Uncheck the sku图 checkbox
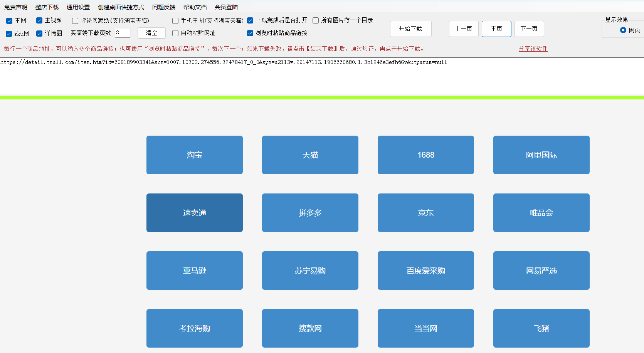 point(9,34)
